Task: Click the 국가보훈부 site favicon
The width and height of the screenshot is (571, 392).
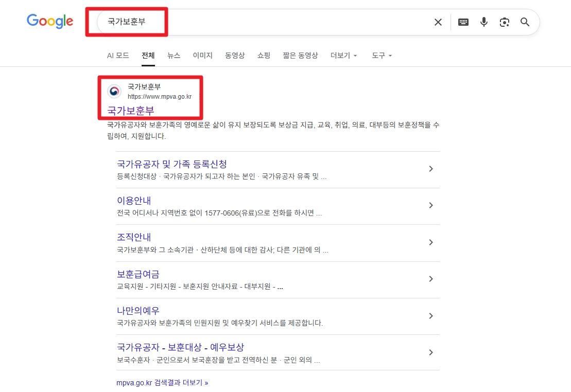Action: pos(114,91)
